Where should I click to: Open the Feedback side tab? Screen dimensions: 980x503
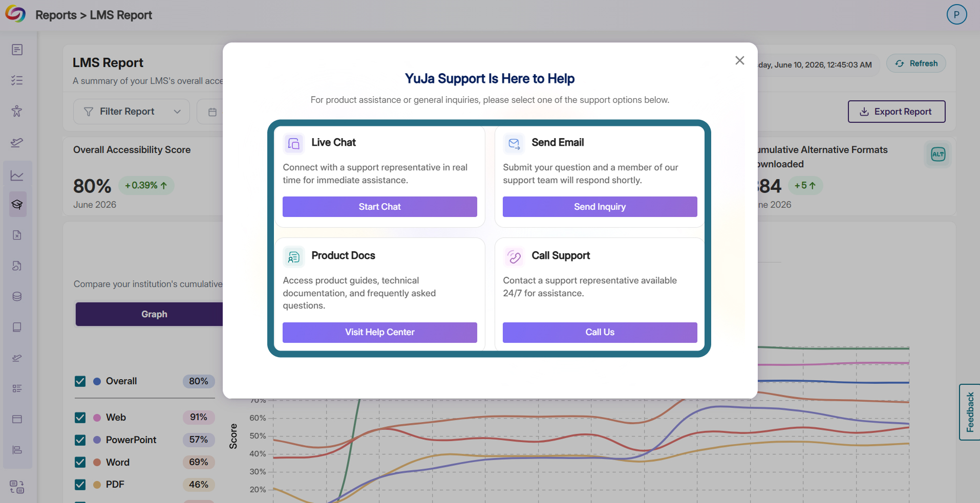coord(970,412)
